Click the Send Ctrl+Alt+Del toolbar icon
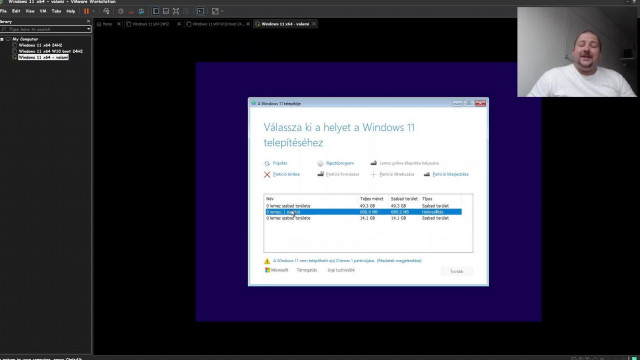The width and height of the screenshot is (640, 360). (107, 11)
